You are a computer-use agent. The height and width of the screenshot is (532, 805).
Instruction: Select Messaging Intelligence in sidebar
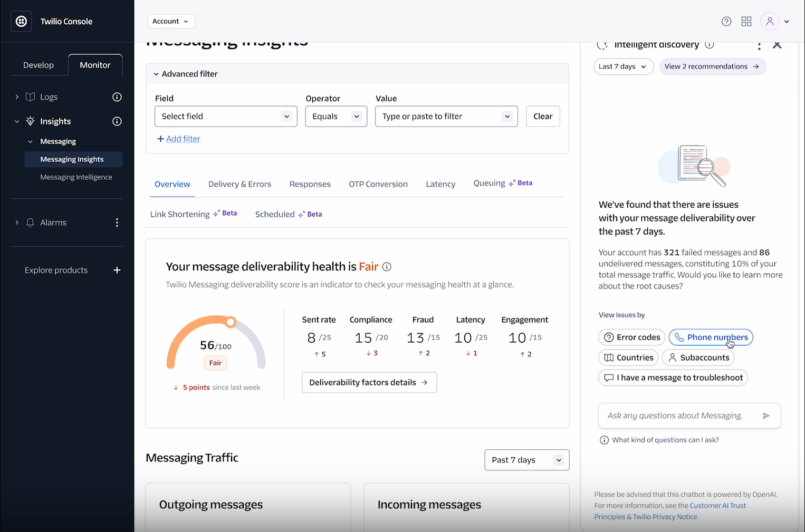[76, 177]
